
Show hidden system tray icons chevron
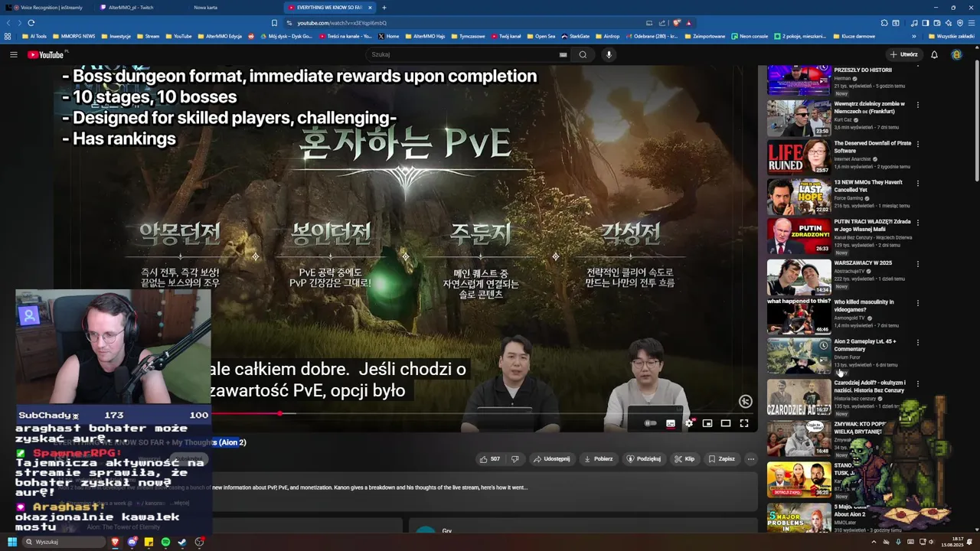[874, 542]
